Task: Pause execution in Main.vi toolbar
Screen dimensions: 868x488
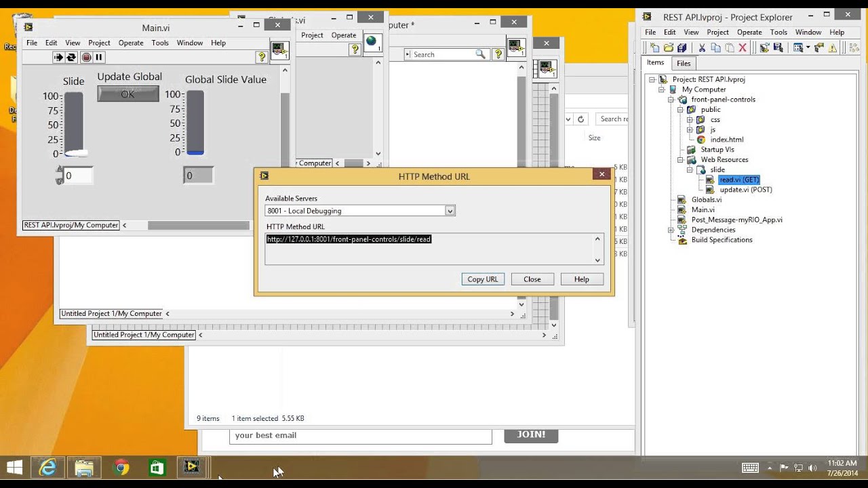Action: click(99, 58)
